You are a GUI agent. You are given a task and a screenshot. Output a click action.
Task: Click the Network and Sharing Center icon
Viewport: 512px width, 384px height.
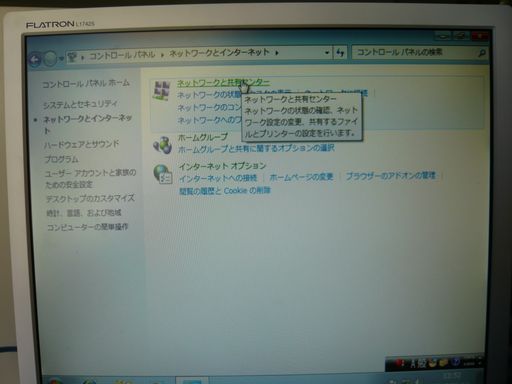click(x=162, y=90)
